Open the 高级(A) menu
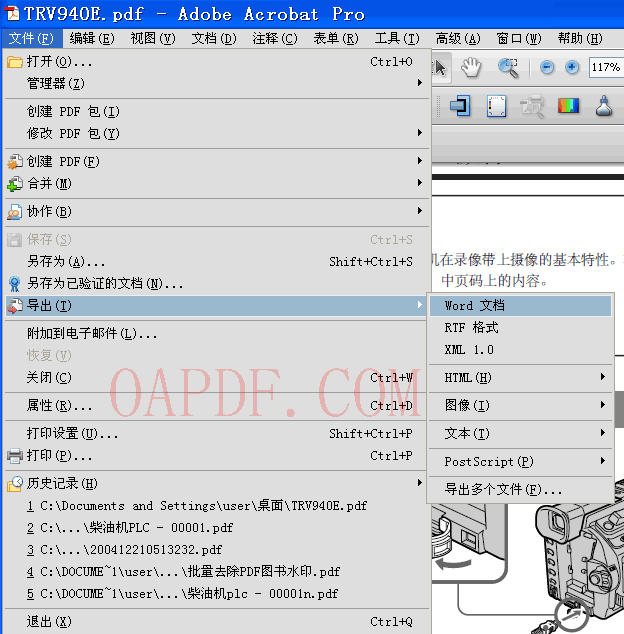The width and height of the screenshot is (624, 634). coord(458,38)
